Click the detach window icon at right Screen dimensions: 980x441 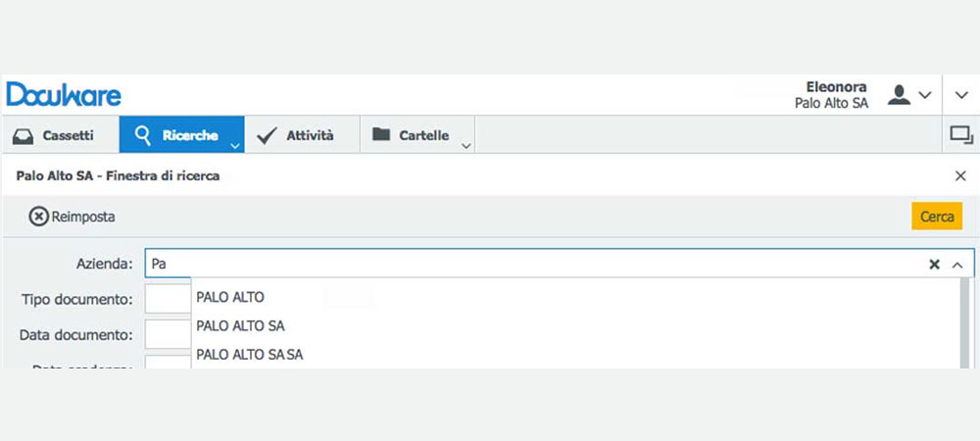point(961,135)
